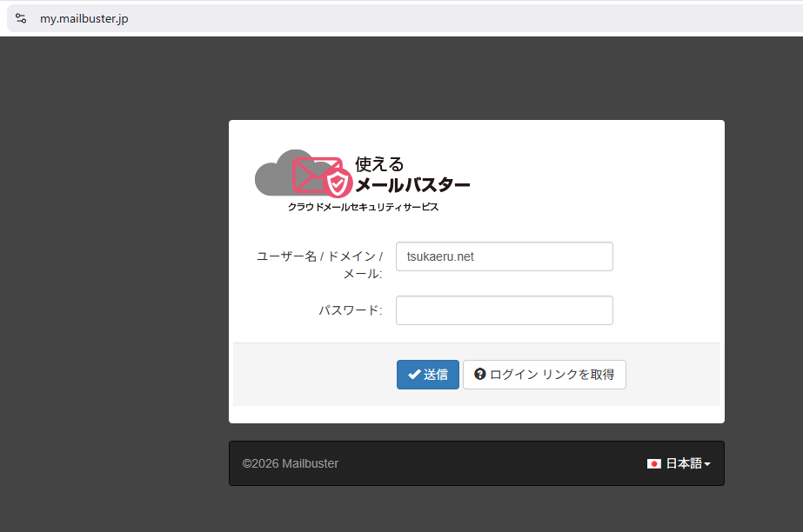Open site information icon in address bar

(21, 18)
